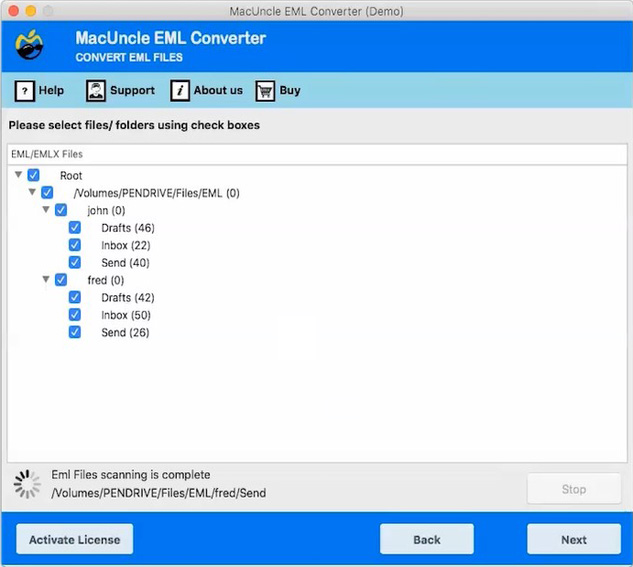Uncheck the Send (26) checkbox
633x567 pixels.
[75, 332]
